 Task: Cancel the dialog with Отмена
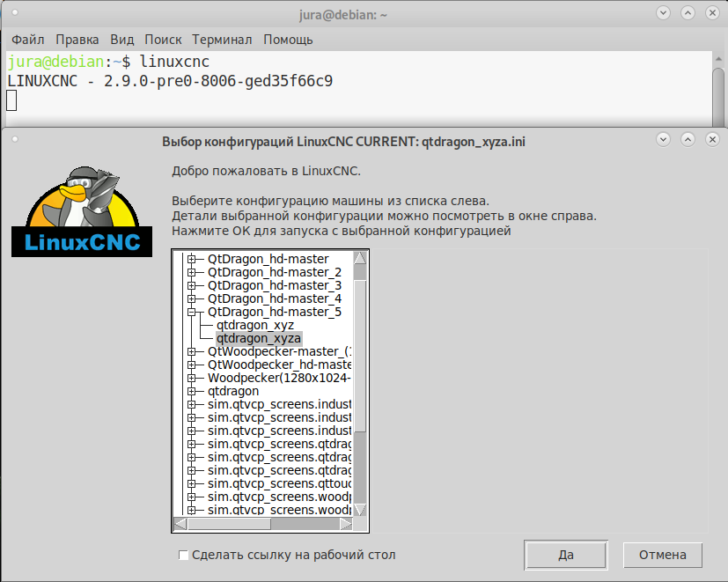663,555
